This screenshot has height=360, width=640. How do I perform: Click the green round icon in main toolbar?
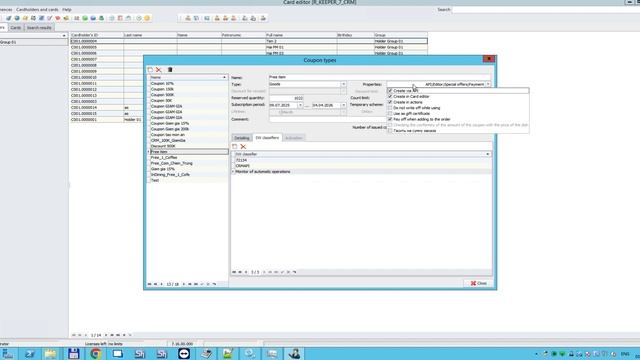[x=85, y=18]
